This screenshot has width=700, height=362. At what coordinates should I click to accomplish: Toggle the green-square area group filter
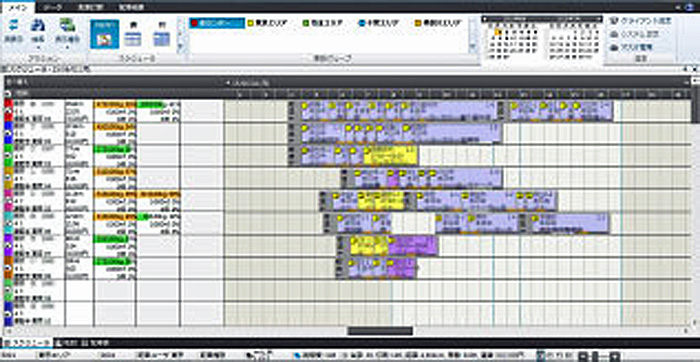coord(322,23)
